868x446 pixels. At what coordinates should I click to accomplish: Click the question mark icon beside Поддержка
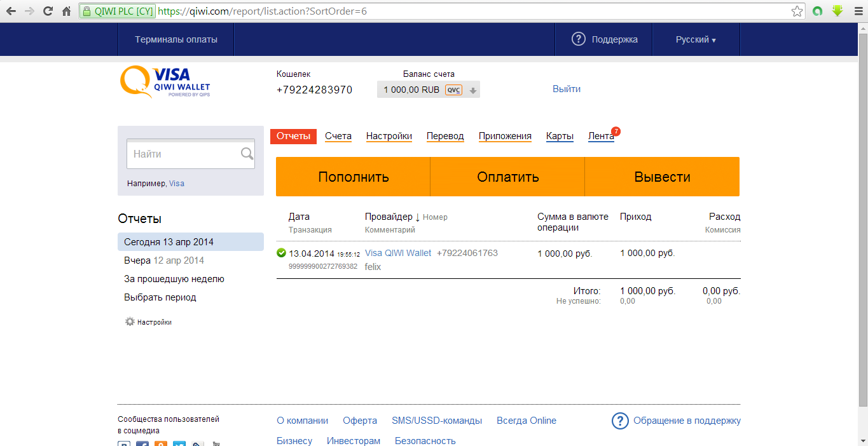tap(578, 39)
